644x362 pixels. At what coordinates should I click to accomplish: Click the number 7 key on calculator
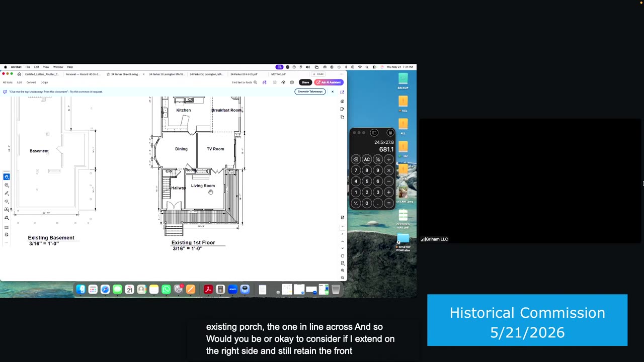(x=356, y=170)
